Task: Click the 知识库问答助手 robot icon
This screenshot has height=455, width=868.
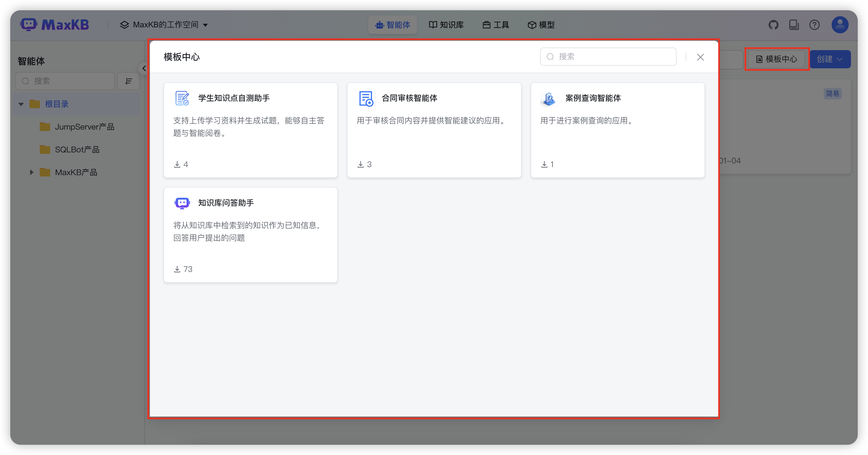Action: [x=182, y=203]
